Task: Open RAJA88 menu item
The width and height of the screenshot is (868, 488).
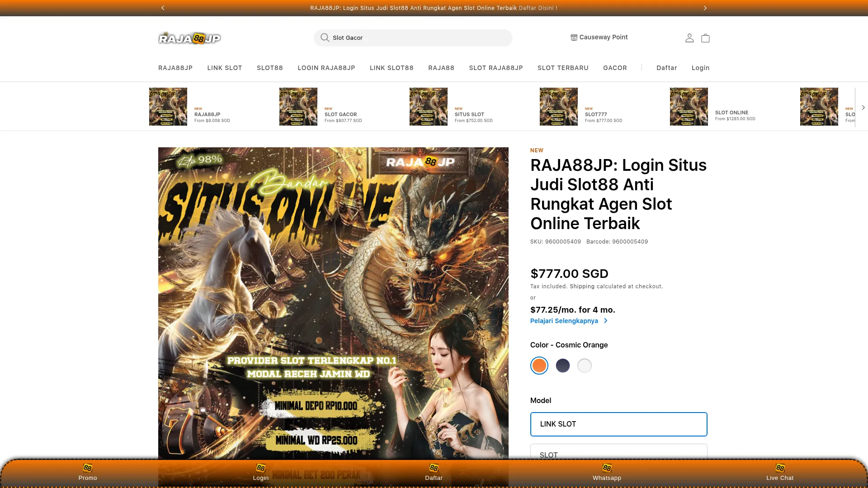Action: coord(441,68)
